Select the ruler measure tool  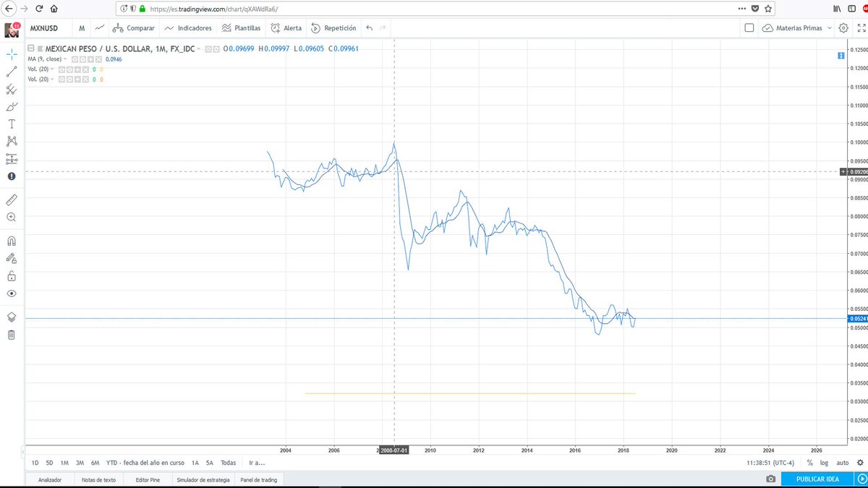click(12, 200)
